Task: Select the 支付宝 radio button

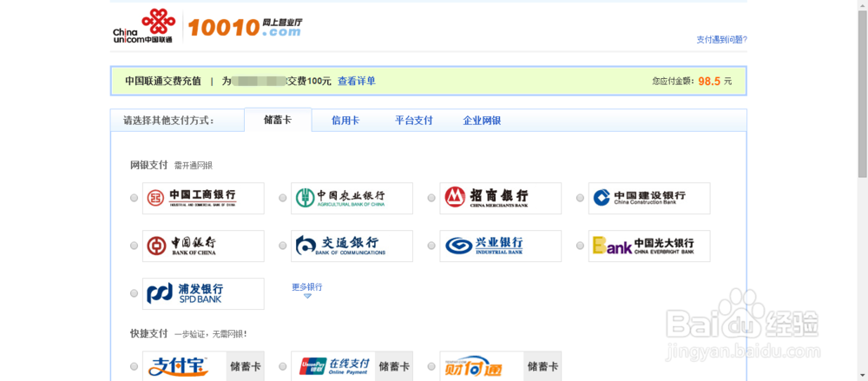Action: pyautogui.click(x=134, y=366)
